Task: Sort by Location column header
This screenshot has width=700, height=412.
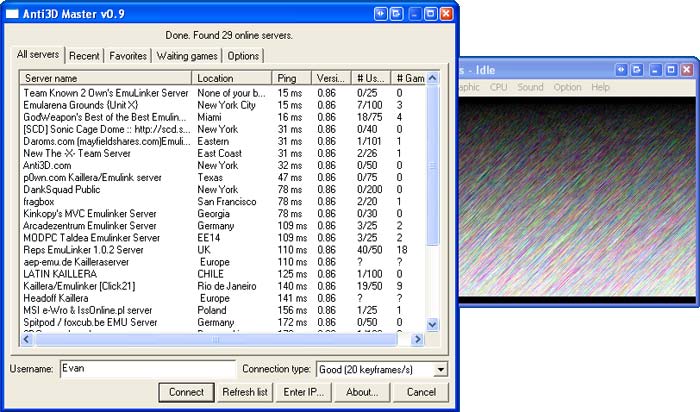Action: (232, 78)
